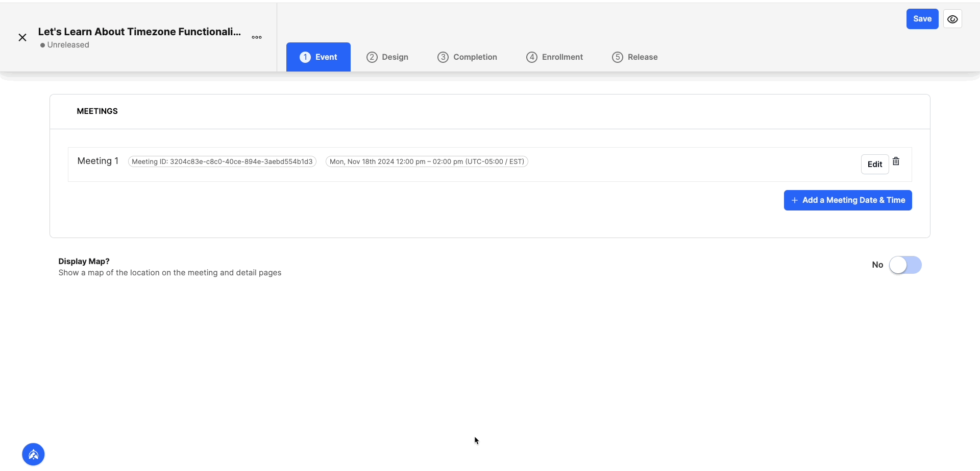Switch to the Design tab

coord(387,57)
